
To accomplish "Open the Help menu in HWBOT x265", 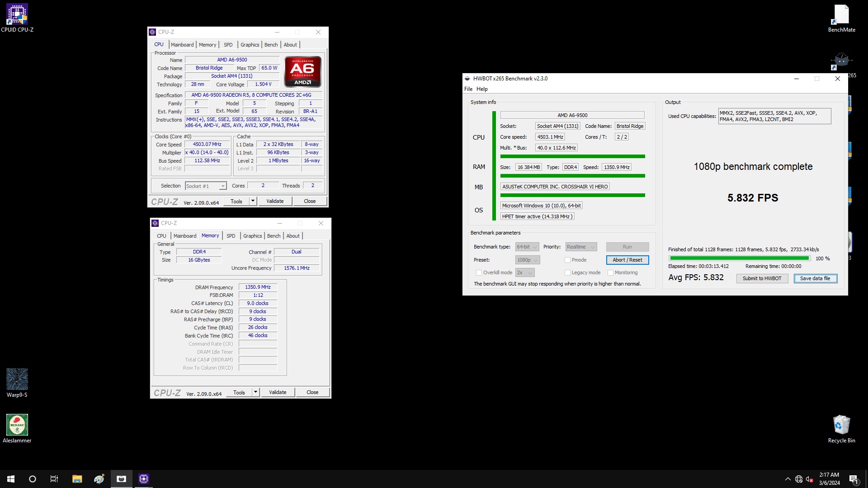I will [x=482, y=89].
